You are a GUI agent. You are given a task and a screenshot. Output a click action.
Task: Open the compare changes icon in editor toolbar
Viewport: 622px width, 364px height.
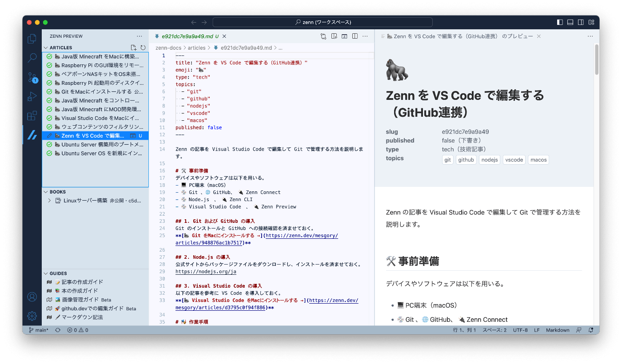(x=323, y=36)
